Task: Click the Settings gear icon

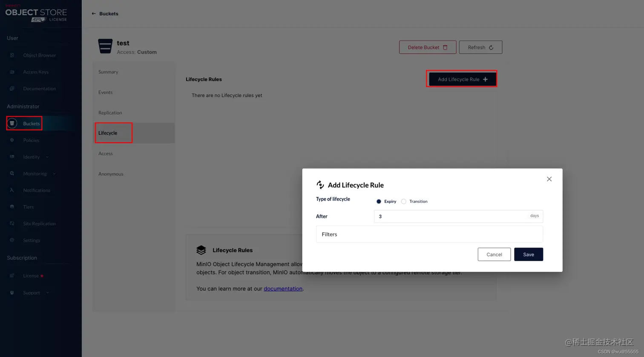Action: (x=12, y=240)
